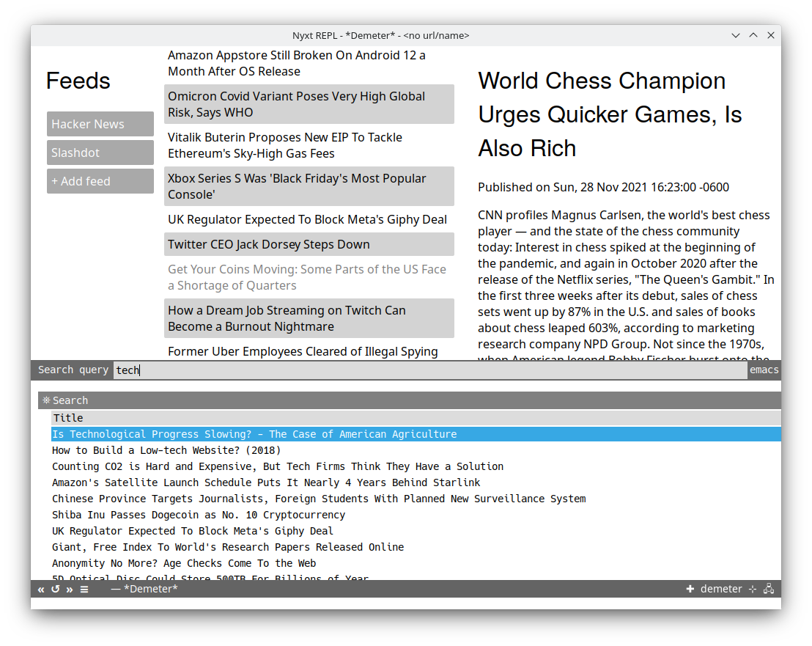Select result Anonymity No More? Age Checks
This screenshot has width=812, height=646.
coord(416,562)
